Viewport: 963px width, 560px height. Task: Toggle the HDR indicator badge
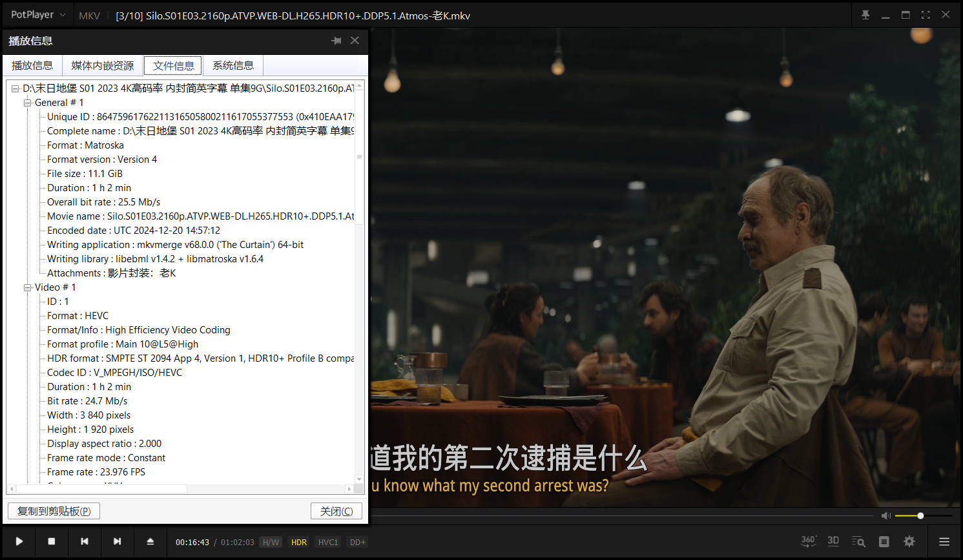pos(299,543)
